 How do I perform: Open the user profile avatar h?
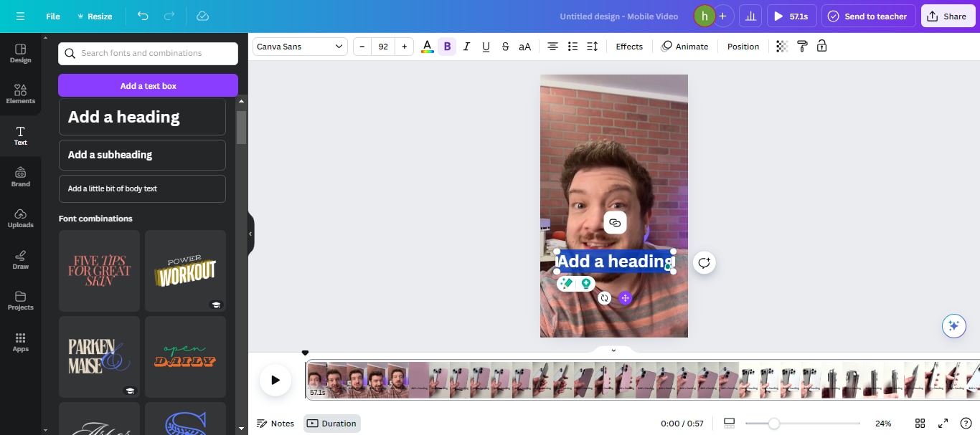pos(705,16)
